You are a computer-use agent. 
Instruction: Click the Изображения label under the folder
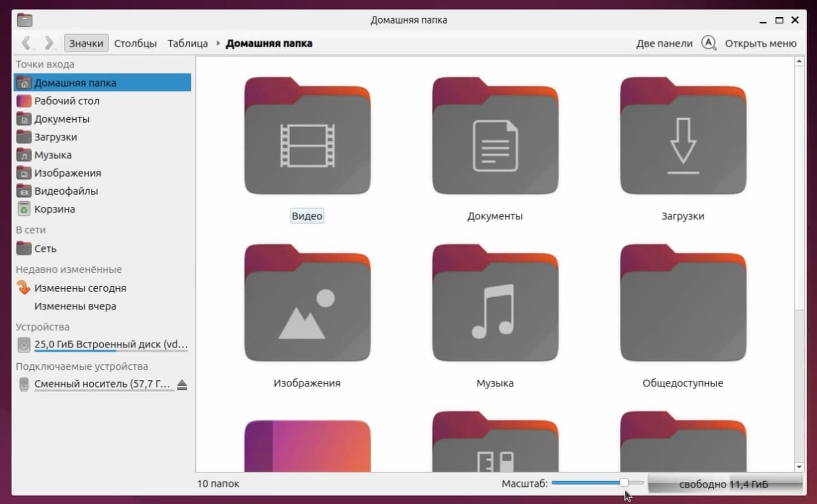click(307, 383)
